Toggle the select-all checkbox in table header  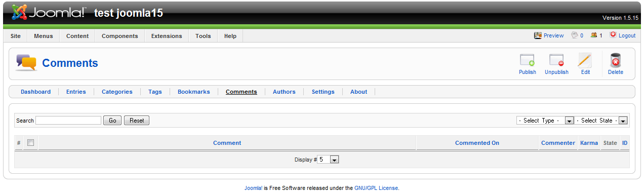[30, 143]
